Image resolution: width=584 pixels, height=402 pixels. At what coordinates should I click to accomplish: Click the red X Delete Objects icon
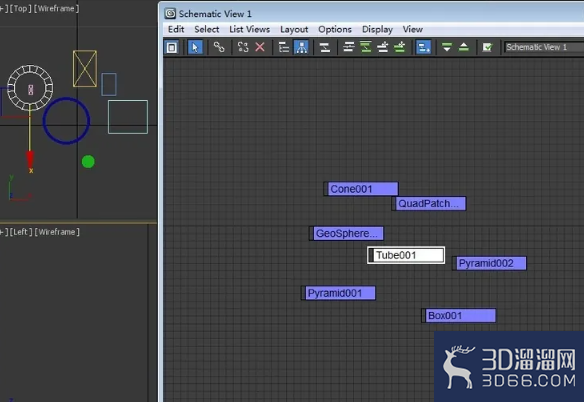pos(260,47)
